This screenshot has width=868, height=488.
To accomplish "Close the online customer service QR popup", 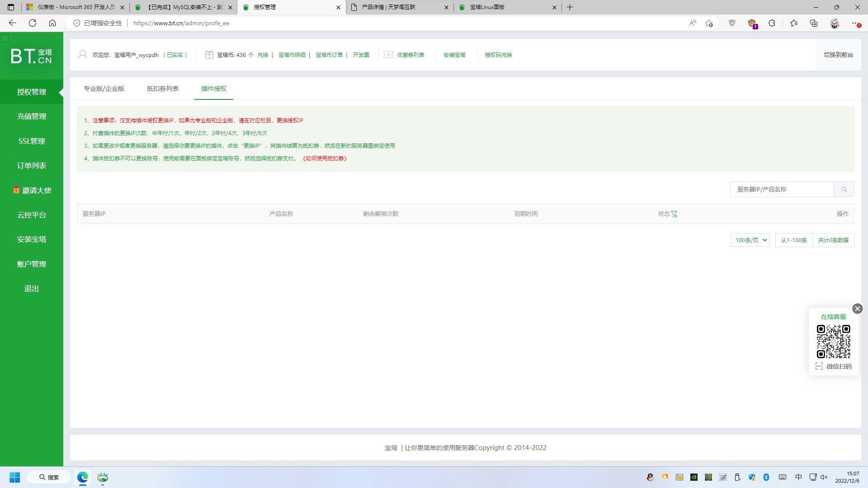I will pyautogui.click(x=857, y=309).
